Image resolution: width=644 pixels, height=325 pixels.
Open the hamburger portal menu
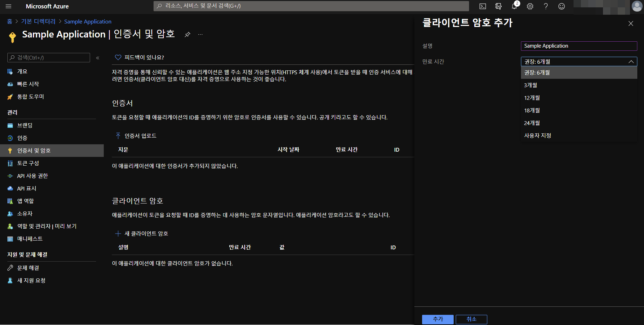pyautogui.click(x=9, y=6)
